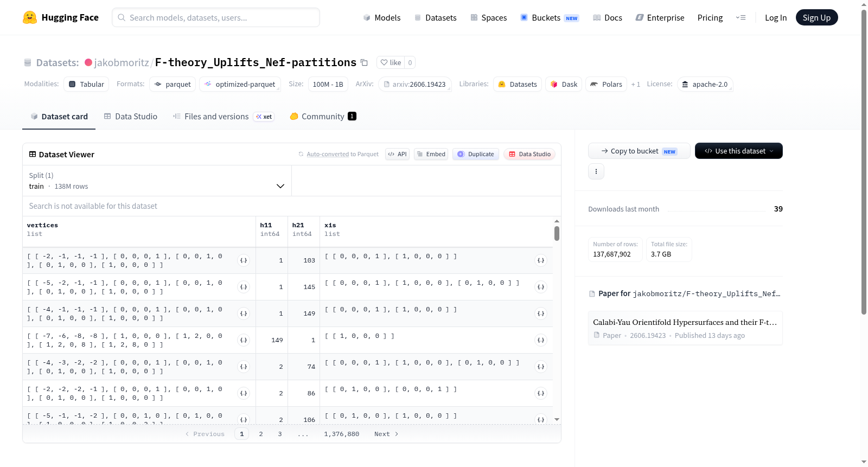Open the three-dot more options button
This screenshot has width=868, height=467.
[596, 171]
